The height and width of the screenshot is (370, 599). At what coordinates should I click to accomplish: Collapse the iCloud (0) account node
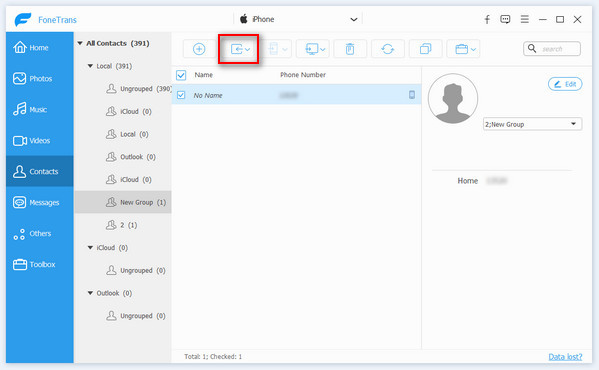90,248
